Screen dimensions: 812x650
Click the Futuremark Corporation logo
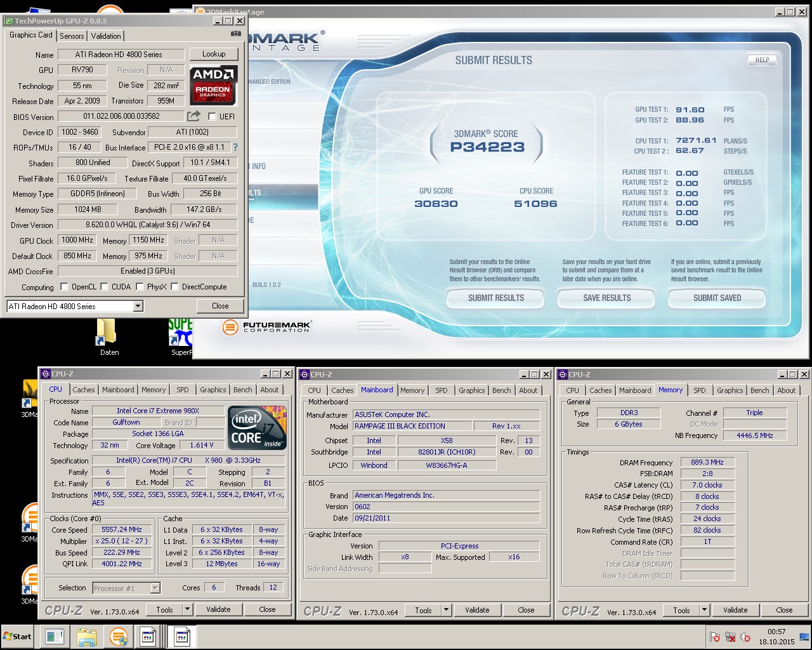point(266,327)
